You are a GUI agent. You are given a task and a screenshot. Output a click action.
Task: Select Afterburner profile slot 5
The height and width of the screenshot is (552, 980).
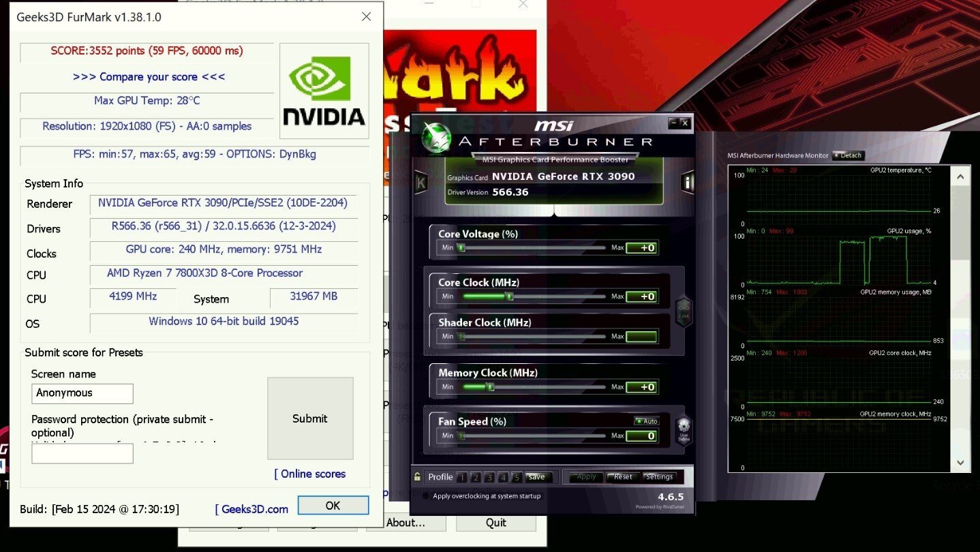pyautogui.click(x=517, y=477)
